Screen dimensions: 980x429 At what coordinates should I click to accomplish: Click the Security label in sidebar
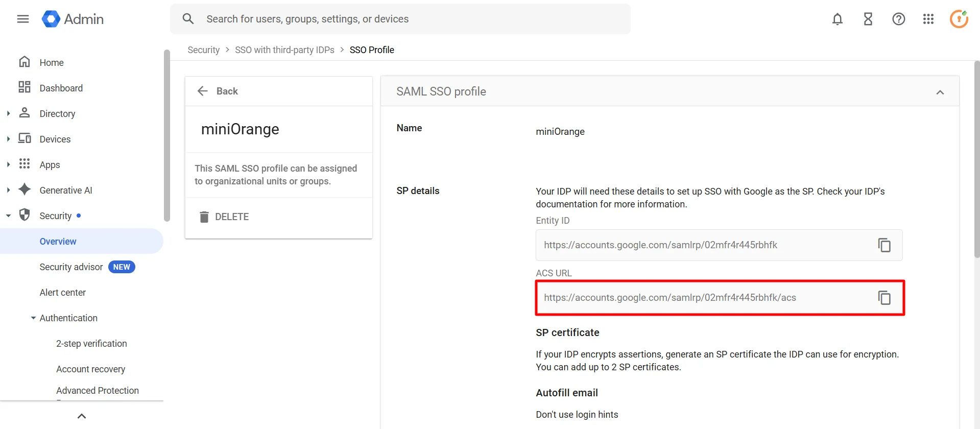pyautogui.click(x=56, y=216)
